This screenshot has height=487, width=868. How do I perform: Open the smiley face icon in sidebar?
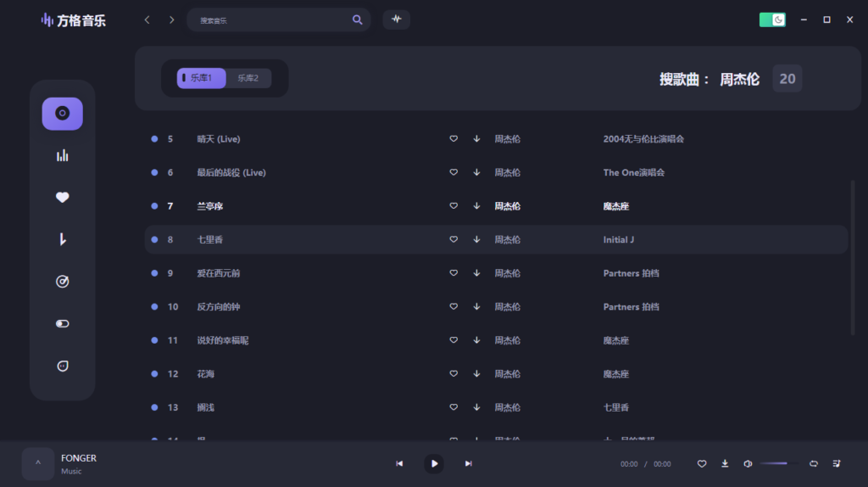coord(62,366)
